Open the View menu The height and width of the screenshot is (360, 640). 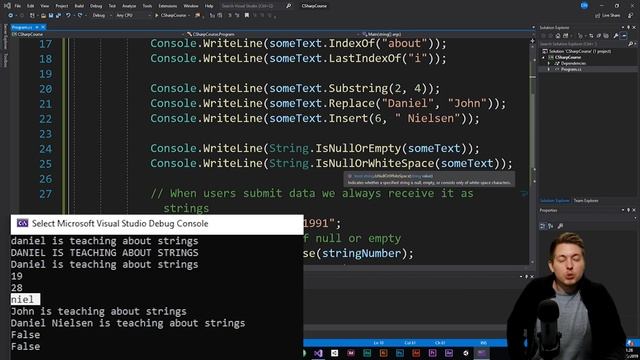coord(44,6)
